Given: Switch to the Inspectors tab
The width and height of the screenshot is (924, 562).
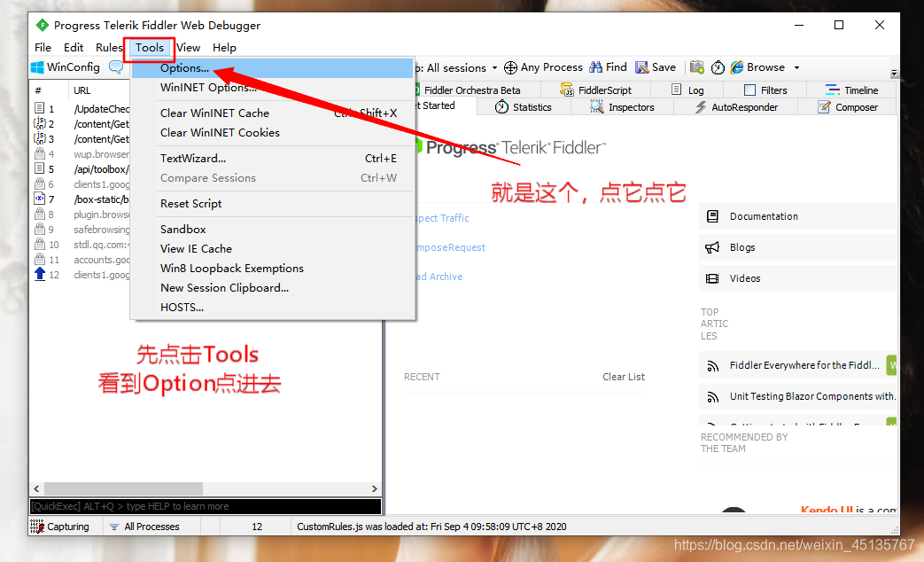Looking at the screenshot, I should 622,107.
